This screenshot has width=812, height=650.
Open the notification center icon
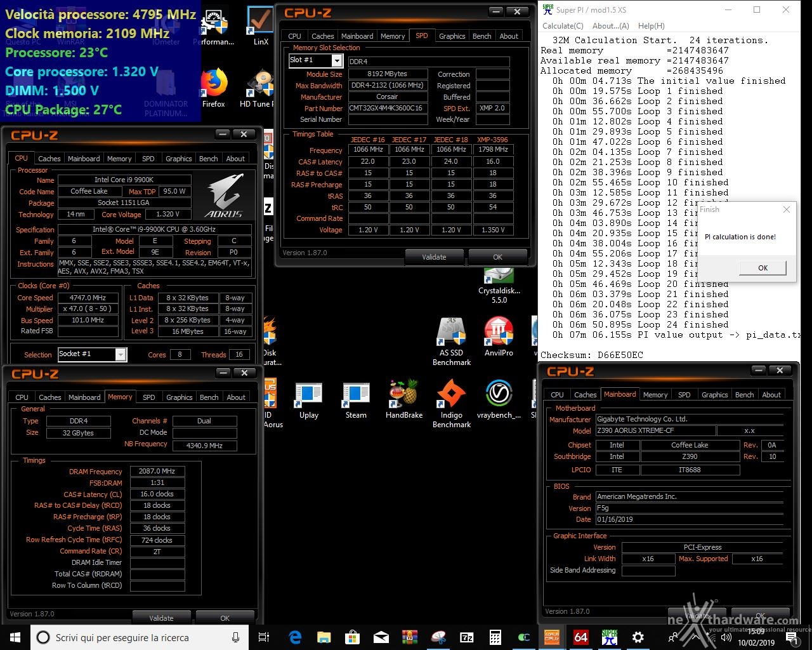pyautogui.click(x=792, y=637)
